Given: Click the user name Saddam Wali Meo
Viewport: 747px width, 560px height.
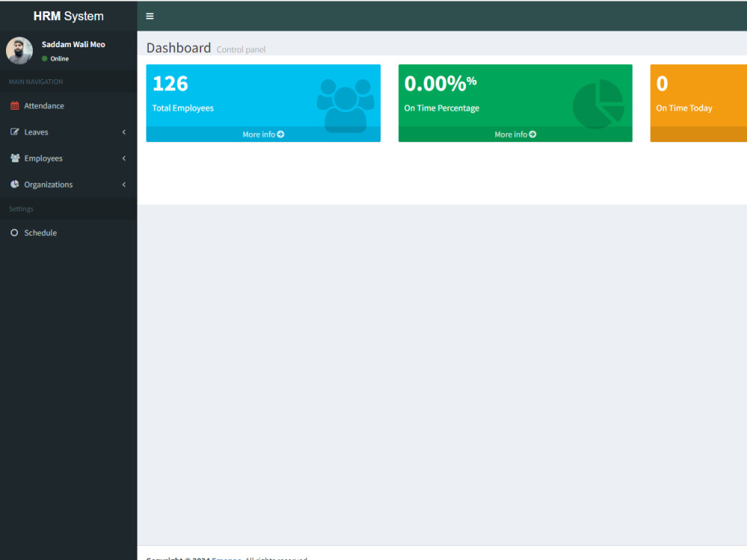Looking at the screenshot, I should point(73,44).
